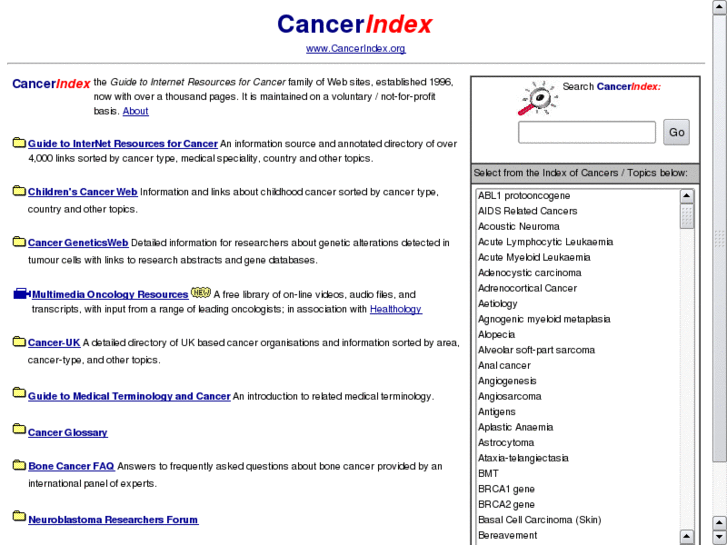Open the About link
Image resolution: width=727 pixels, height=545 pixels.
(135, 111)
